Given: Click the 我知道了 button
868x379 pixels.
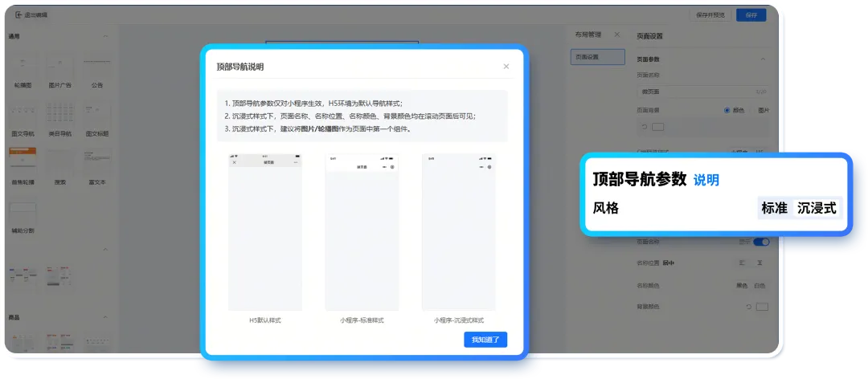Looking at the screenshot, I should 485,340.
